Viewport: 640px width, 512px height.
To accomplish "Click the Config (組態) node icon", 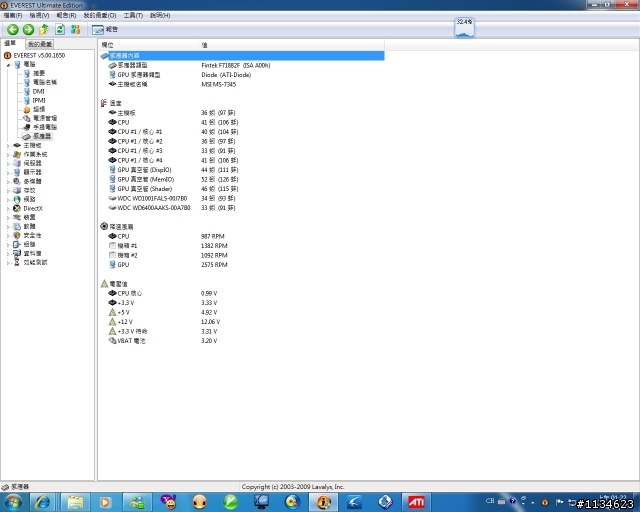I will pos(17,245).
